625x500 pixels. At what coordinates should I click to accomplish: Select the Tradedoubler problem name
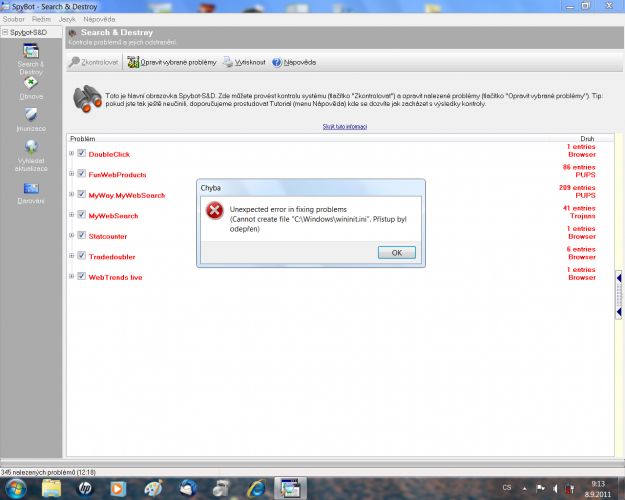[x=112, y=257]
